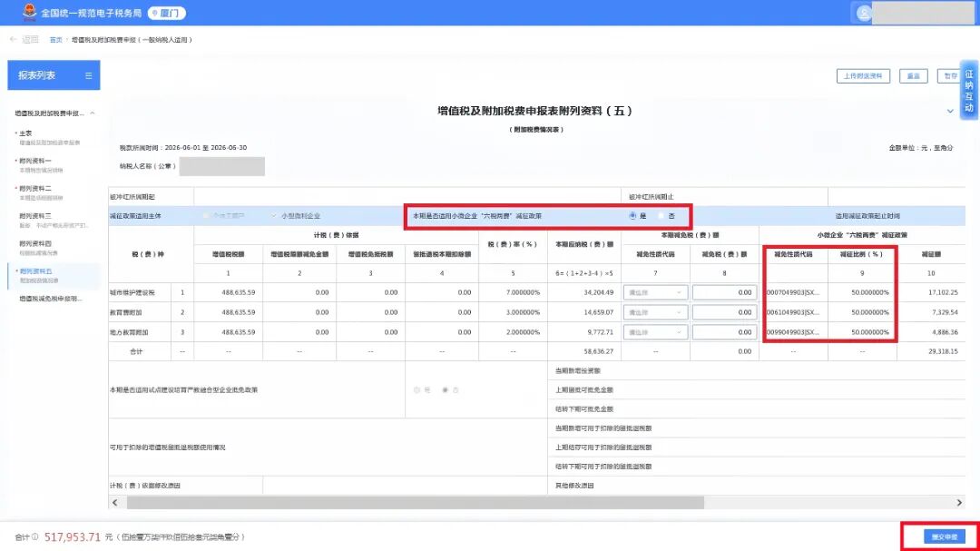Click the 34,204.49 tax payable cell
980x551 pixels.
coord(583,292)
